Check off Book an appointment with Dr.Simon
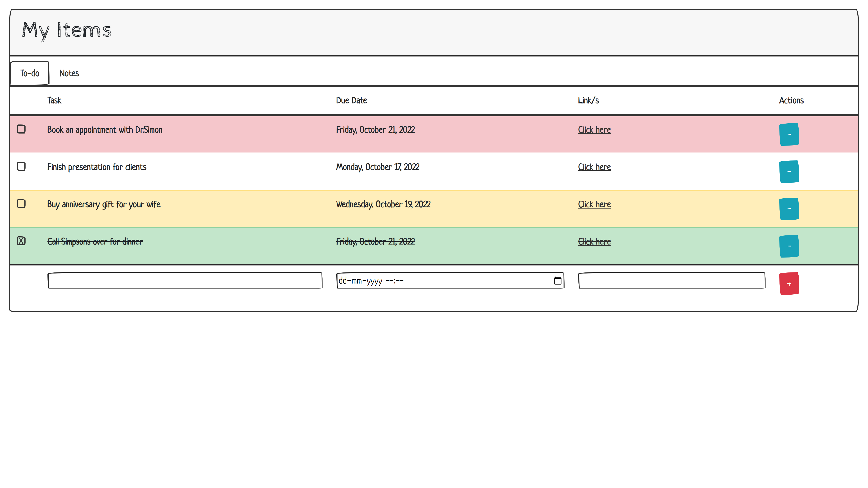Image resolution: width=868 pixels, height=488 pixels. 21,129
